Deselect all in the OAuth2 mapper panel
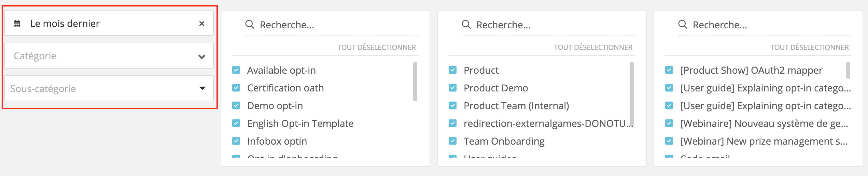The height and width of the screenshot is (176, 868). pyautogui.click(x=809, y=47)
